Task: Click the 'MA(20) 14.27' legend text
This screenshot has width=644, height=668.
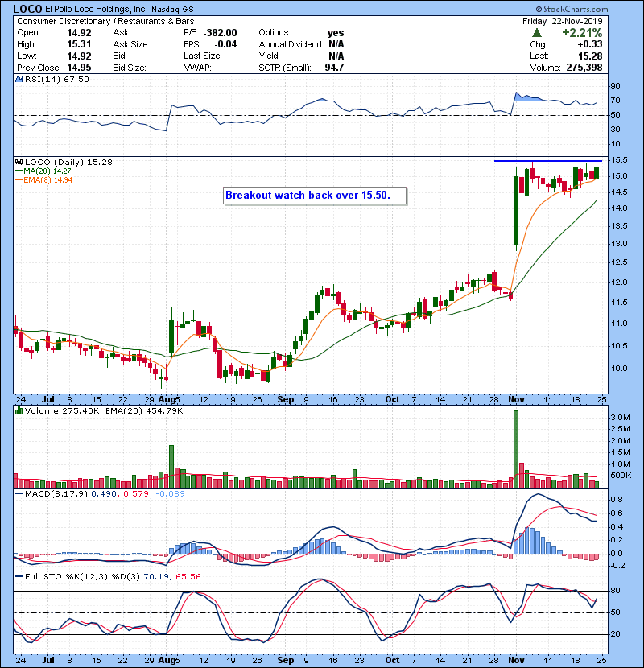Action: pos(47,171)
